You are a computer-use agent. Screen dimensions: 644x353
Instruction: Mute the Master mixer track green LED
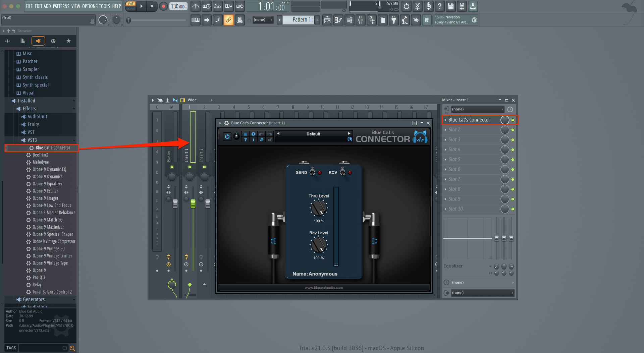point(172,167)
